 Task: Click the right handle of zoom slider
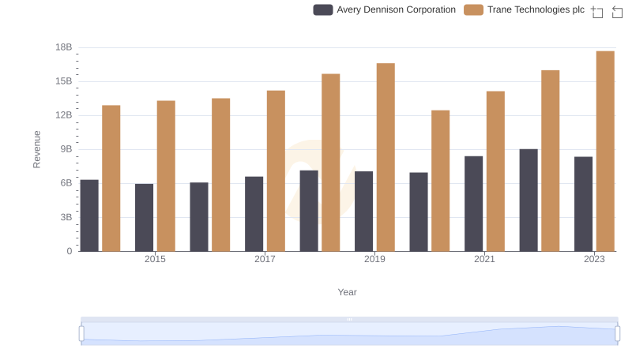(x=617, y=334)
